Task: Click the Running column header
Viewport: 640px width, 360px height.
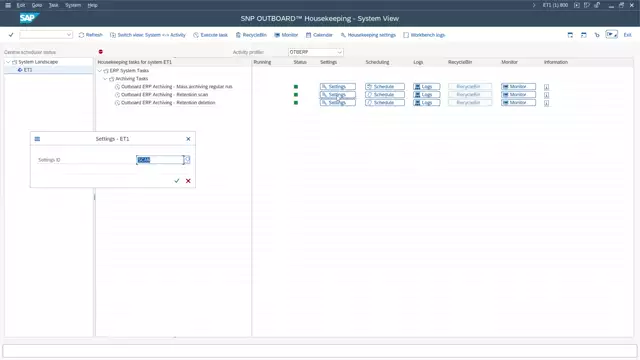Action: (262, 62)
